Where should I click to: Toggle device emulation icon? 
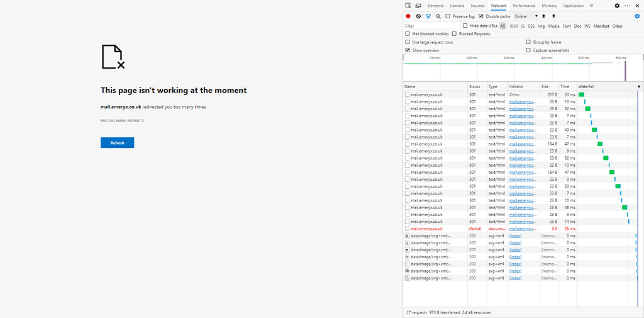pos(418,6)
